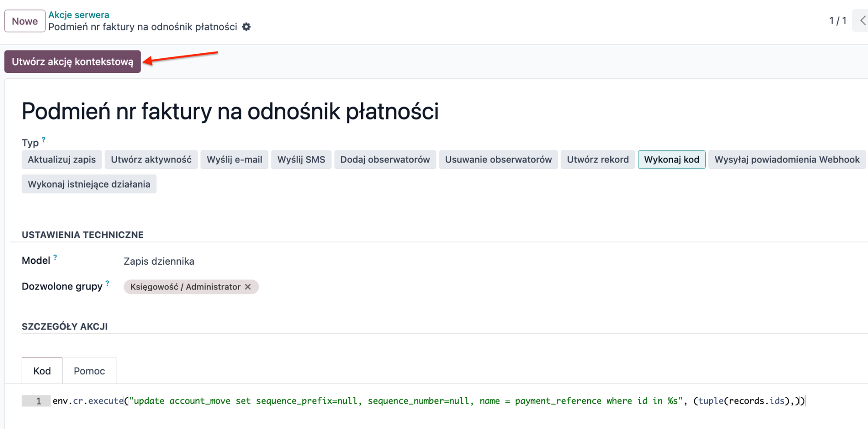Click the Nowe button

(25, 21)
